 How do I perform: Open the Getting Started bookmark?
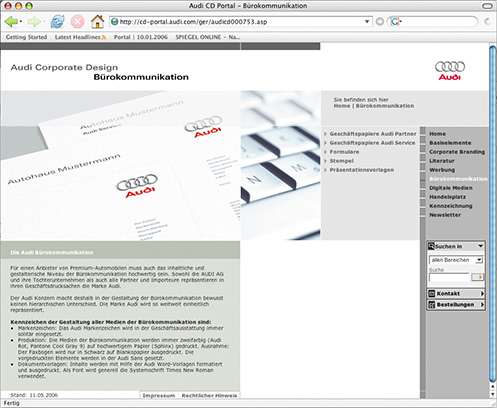click(26, 37)
